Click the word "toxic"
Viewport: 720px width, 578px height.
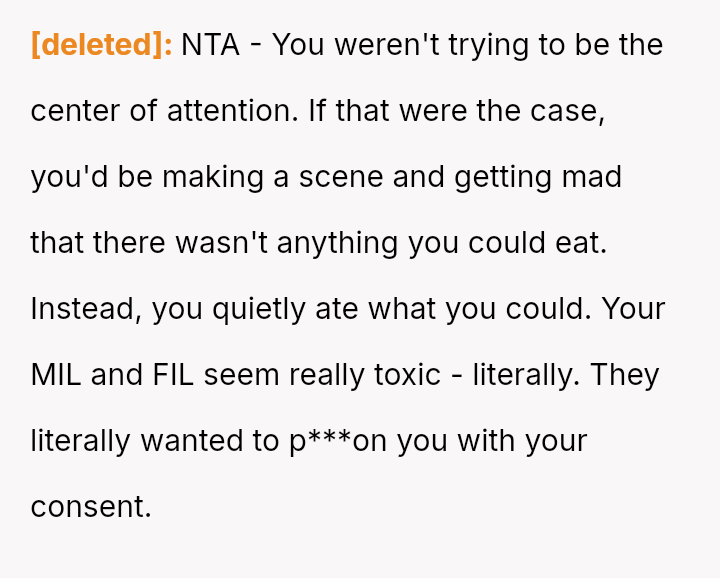pyautogui.click(x=405, y=375)
